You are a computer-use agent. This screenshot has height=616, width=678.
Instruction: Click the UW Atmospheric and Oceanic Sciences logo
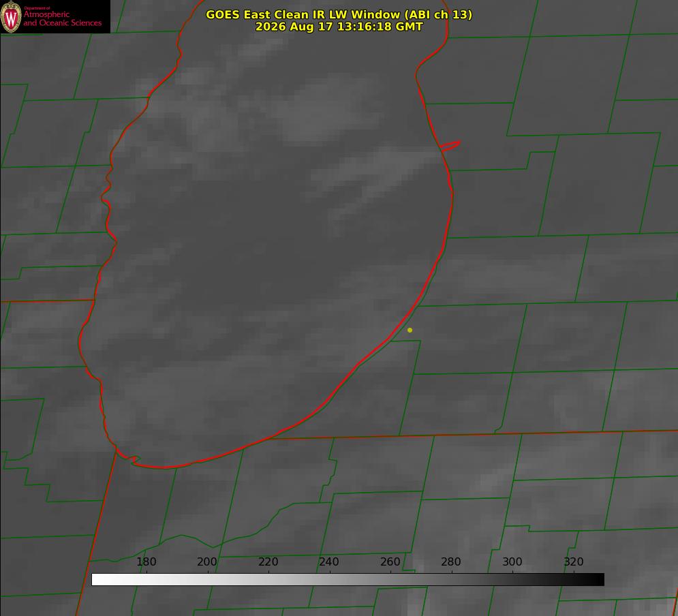[x=55, y=16]
